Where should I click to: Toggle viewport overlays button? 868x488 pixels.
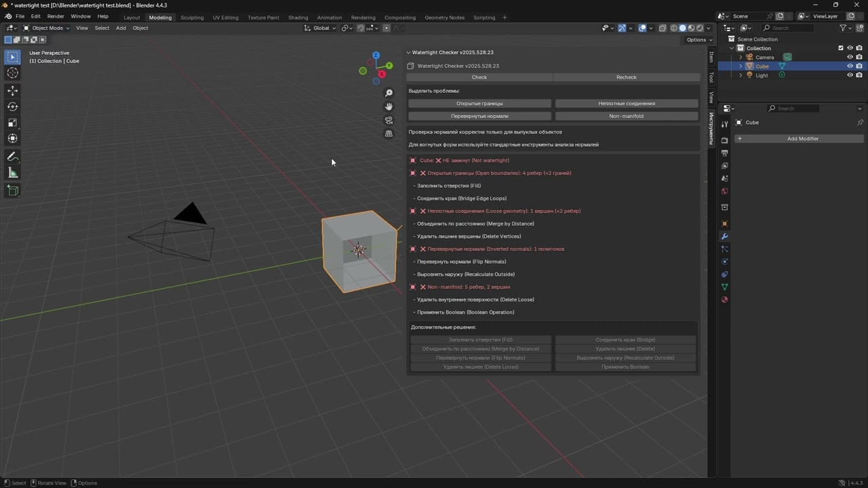[642, 28]
